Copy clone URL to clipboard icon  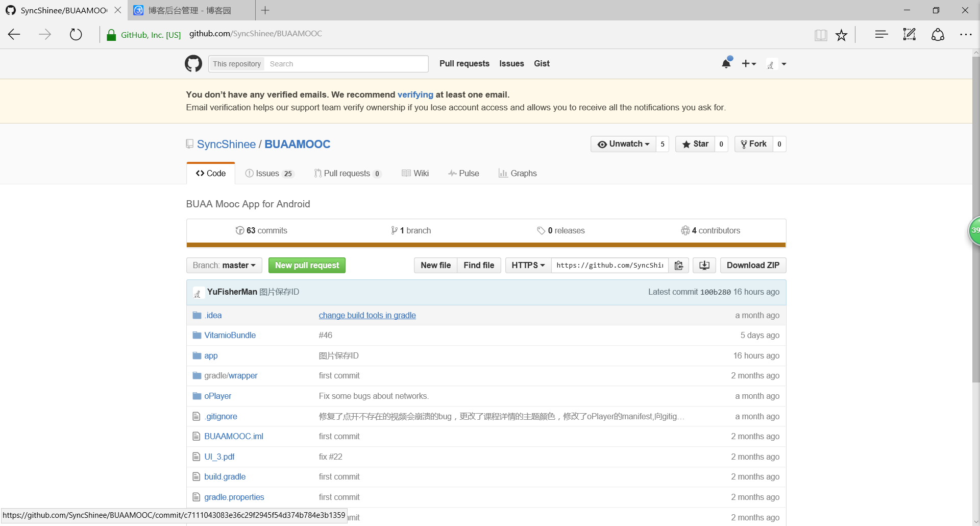tap(679, 266)
